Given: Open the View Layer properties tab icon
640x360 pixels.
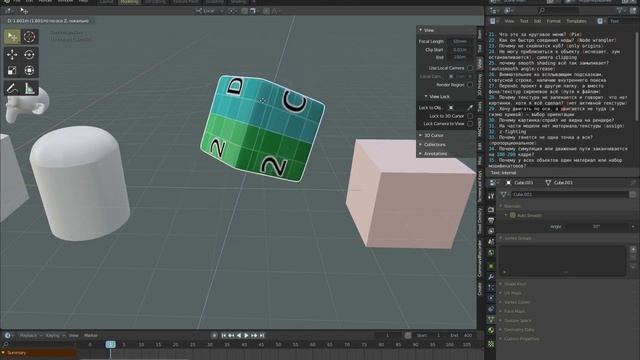Looking at the screenshot, I should point(491,231).
